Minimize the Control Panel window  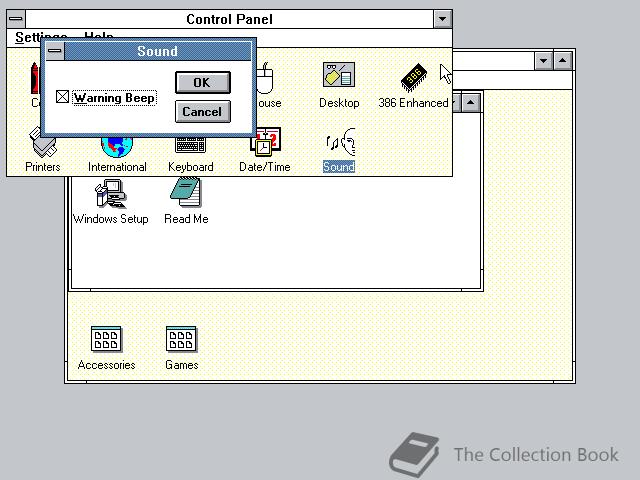[442, 19]
